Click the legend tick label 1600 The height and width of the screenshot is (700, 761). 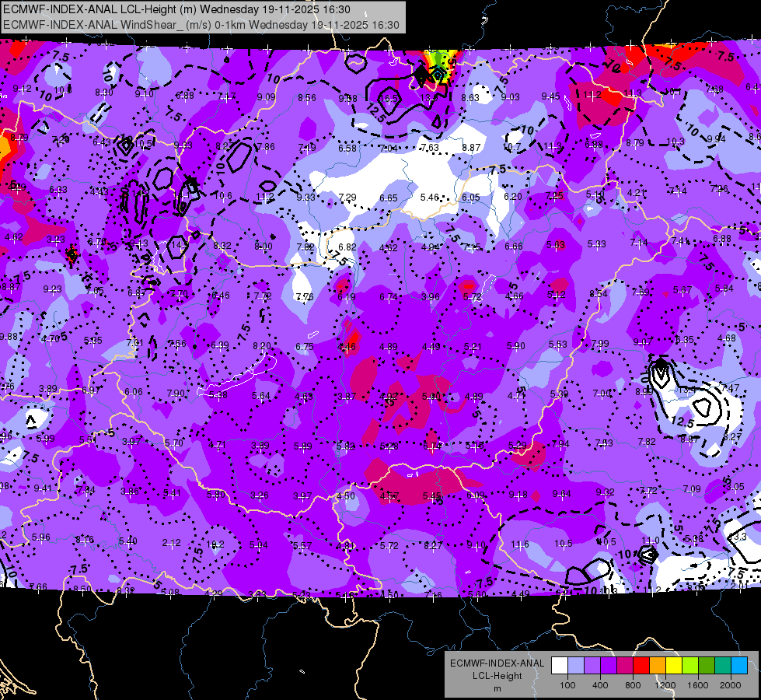698,685
